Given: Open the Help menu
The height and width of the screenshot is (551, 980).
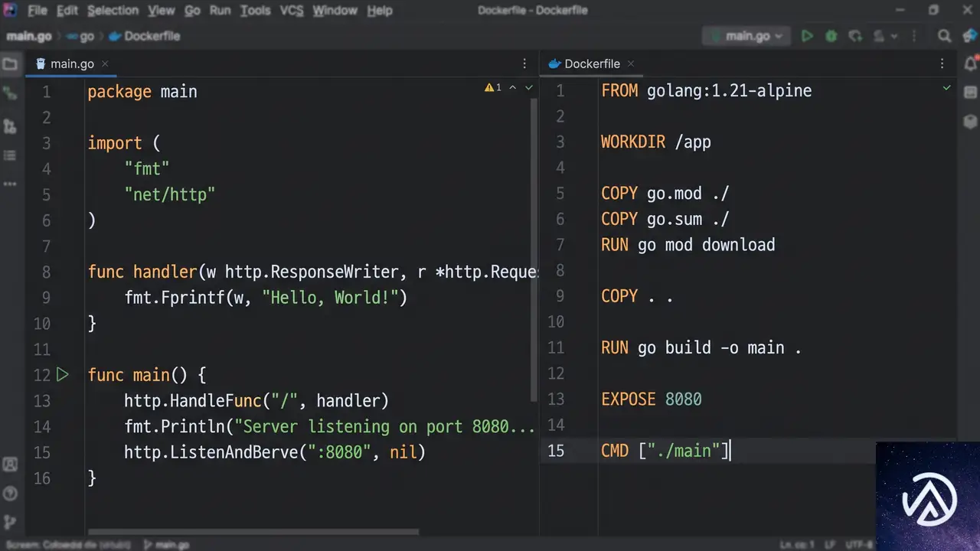Looking at the screenshot, I should tap(380, 11).
